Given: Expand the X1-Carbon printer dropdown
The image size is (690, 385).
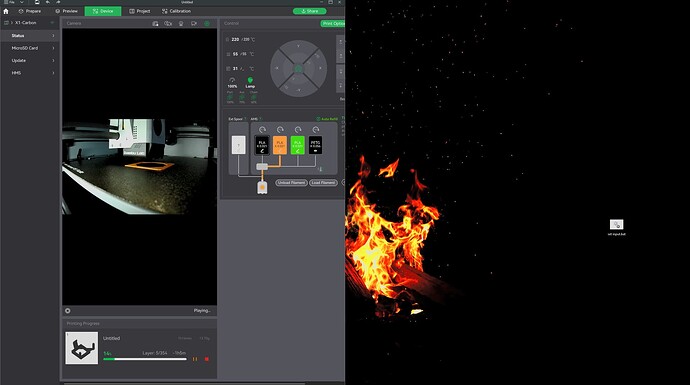Looking at the screenshot, I should [x=52, y=22].
